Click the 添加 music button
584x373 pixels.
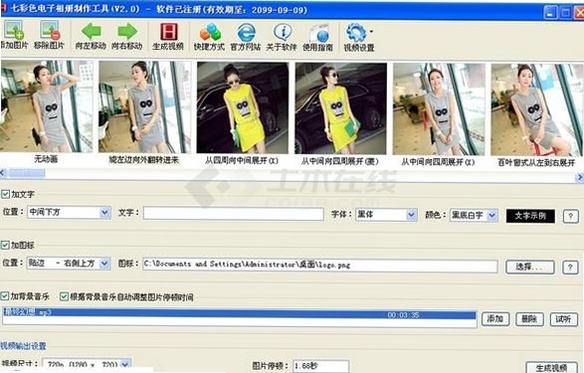[x=495, y=319]
